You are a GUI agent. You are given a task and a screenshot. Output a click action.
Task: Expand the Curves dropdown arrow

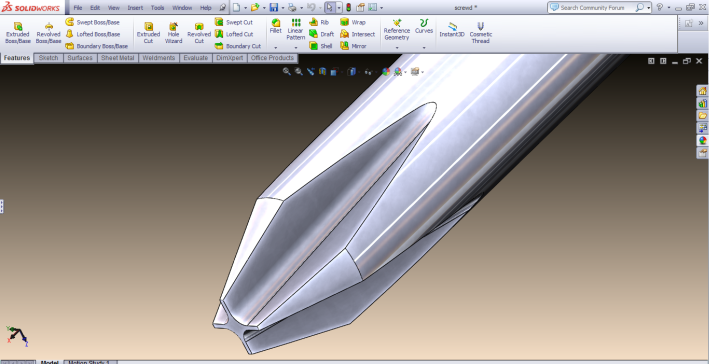click(424, 48)
